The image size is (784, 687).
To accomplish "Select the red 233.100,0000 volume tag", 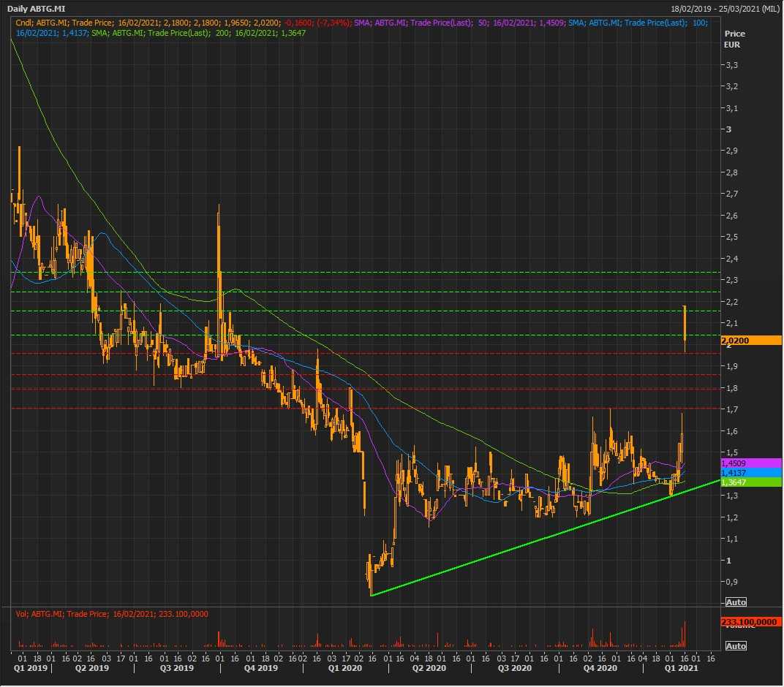I will pyautogui.click(x=750, y=621).
